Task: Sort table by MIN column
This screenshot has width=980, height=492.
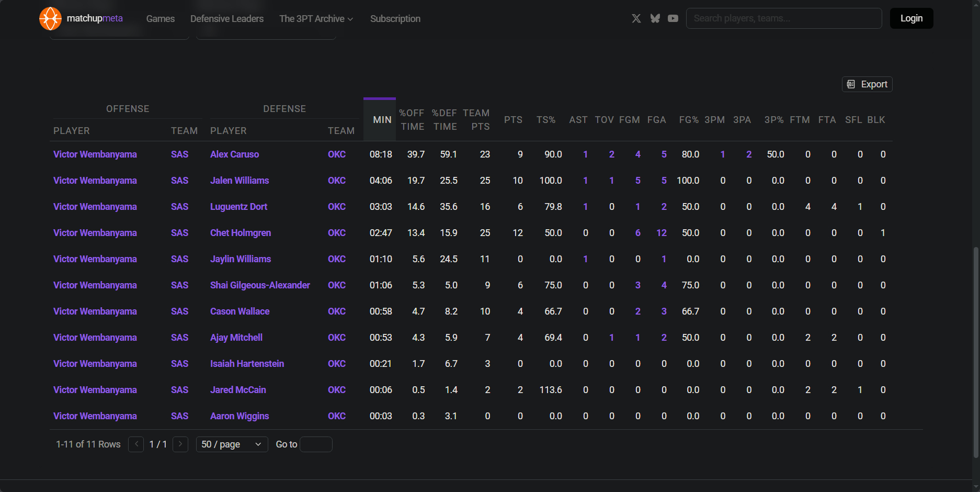Action: (380, 120)
